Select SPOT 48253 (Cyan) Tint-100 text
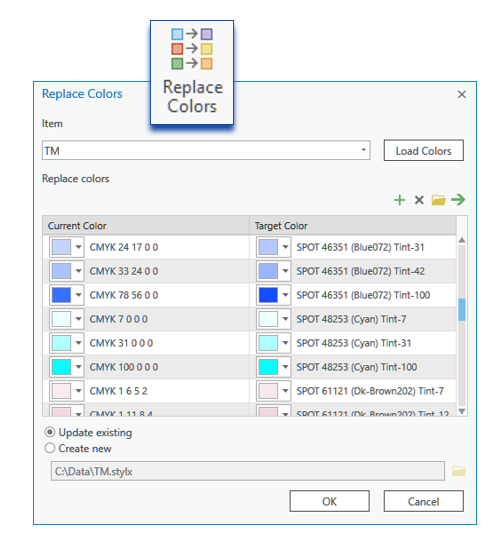The image size is (503, 542). 356,367
